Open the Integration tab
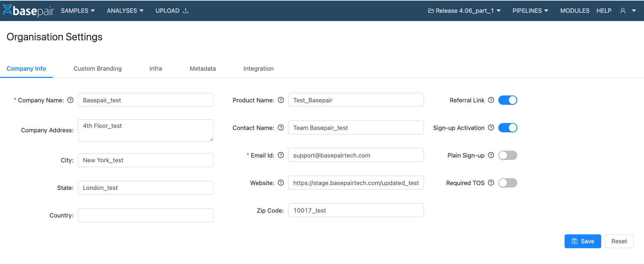The width and height of the screenshot is (644, 264). tap(258, 69)
